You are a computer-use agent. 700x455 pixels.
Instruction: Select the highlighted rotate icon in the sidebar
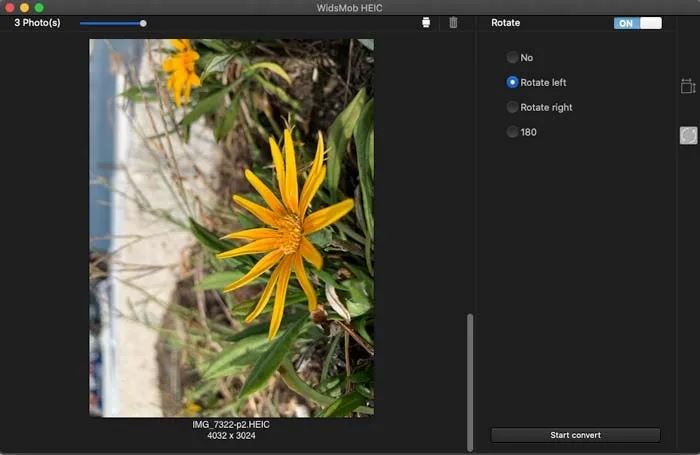pyautogui.click(x=688, y=135)
